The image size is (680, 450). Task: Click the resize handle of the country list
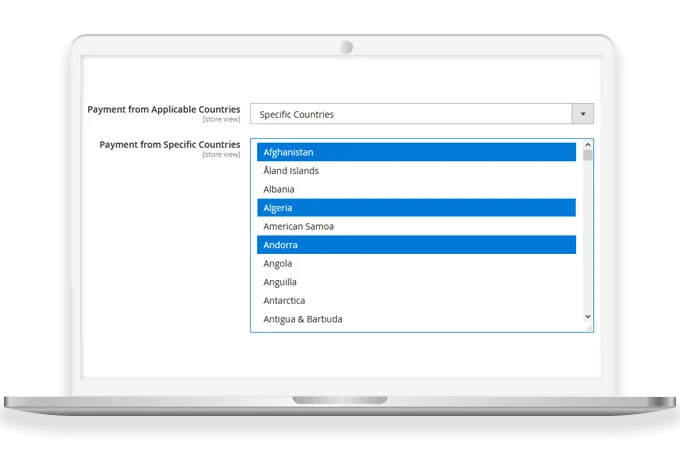tap(589, 327)
